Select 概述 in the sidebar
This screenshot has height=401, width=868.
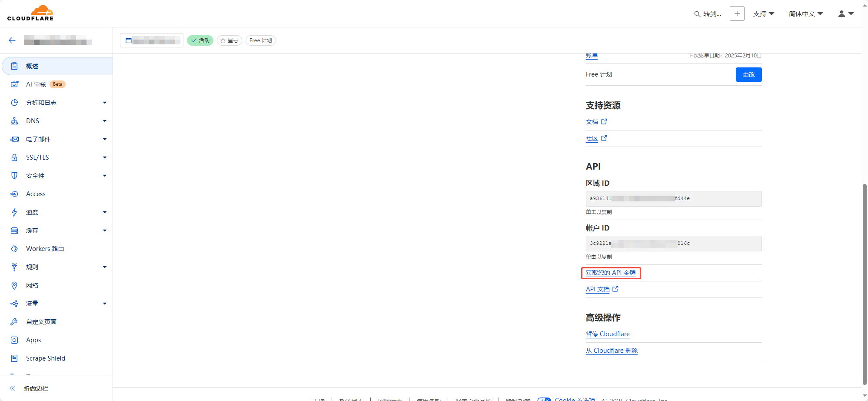(x=57, y=66)
